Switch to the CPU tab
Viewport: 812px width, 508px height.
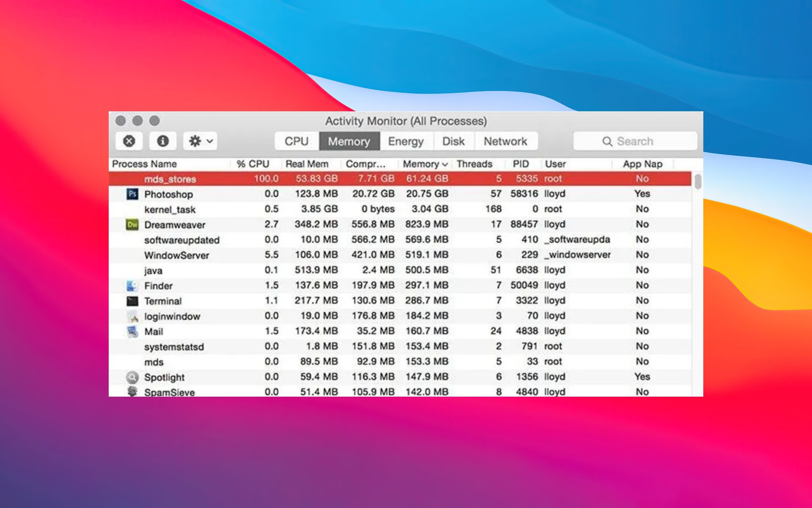296,141
